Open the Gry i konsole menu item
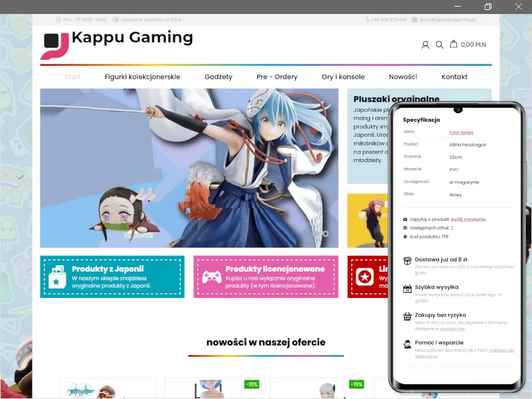 [343, 77]
